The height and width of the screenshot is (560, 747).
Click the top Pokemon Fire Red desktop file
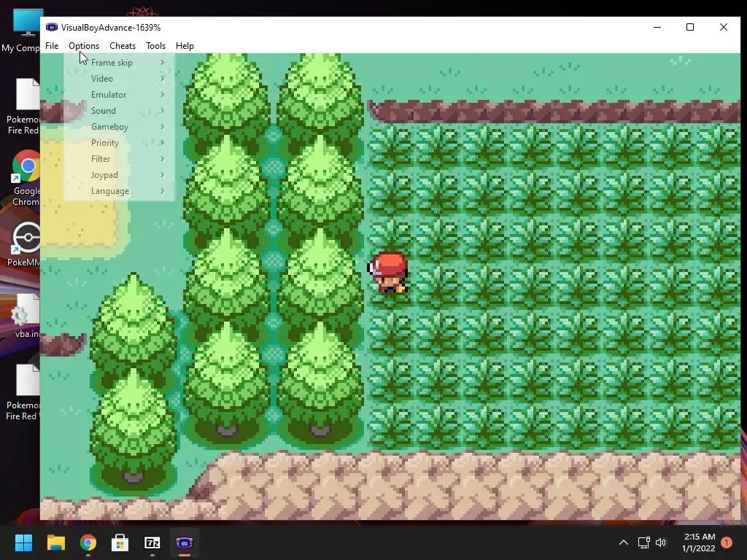[23, 106]
